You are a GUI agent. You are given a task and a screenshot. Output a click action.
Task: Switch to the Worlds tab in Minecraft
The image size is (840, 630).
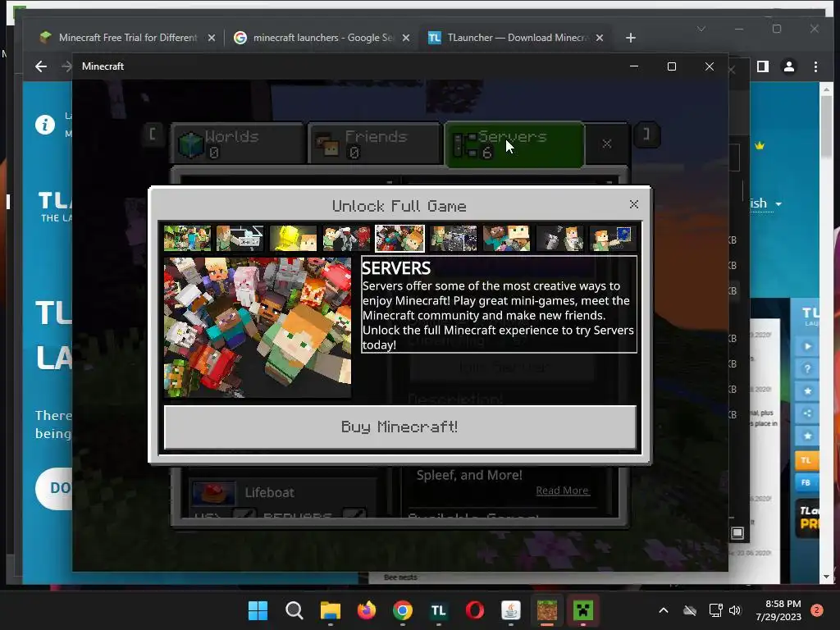point(238,144)
